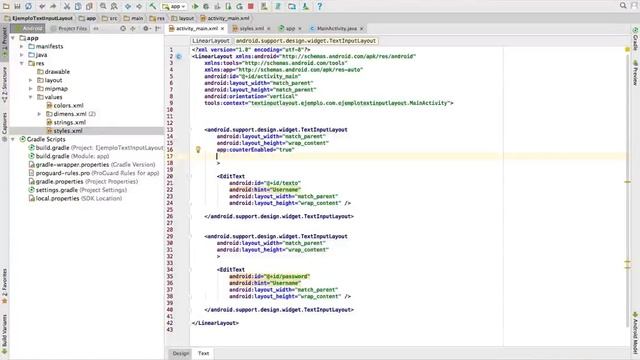
Task: Expand the dimens.xml node arrow
Action: pos(40,114)
